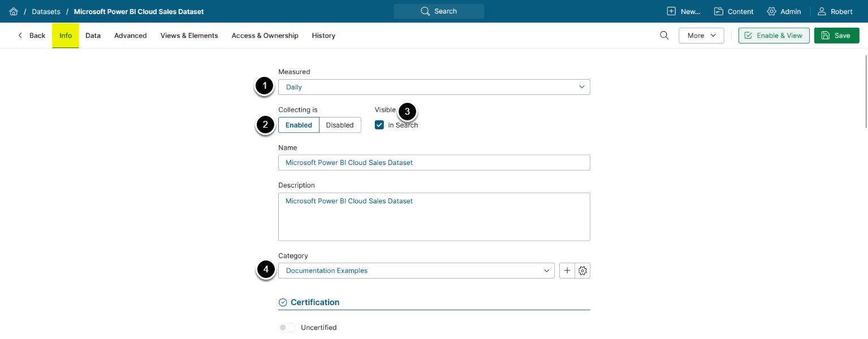868x339 pixels.
Task: Add a new category with plus icon
Action: click(x=567, y=271)
